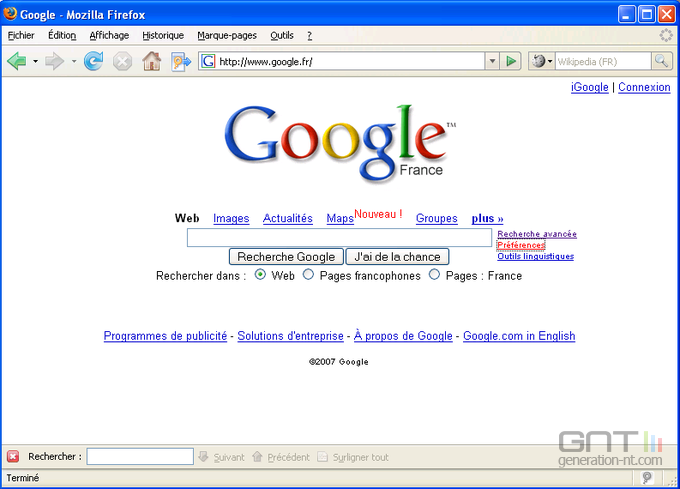Open the Historique menu
The height and width of the screenshot is (489, 680).
(x=163, y=35)
